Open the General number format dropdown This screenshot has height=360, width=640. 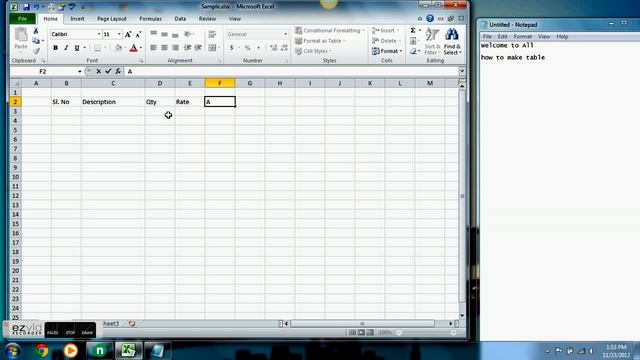coord(285,34)
